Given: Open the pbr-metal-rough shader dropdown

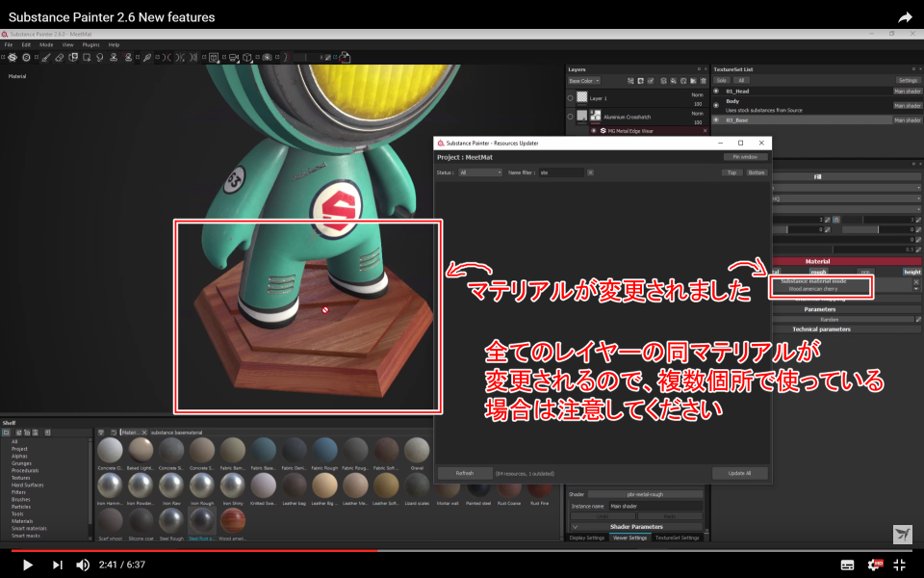Looking at the screenshot, I should pyautogui.click(x=645, y=494).
